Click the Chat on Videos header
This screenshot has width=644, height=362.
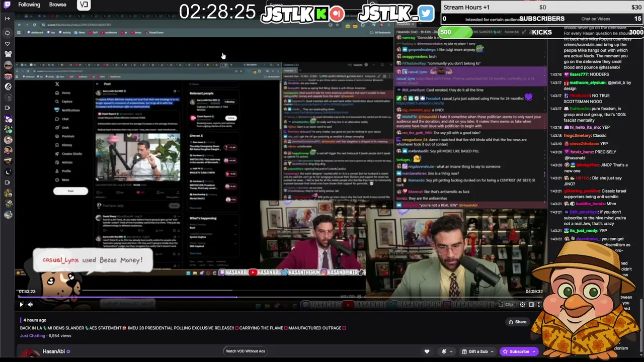[596, 19]
